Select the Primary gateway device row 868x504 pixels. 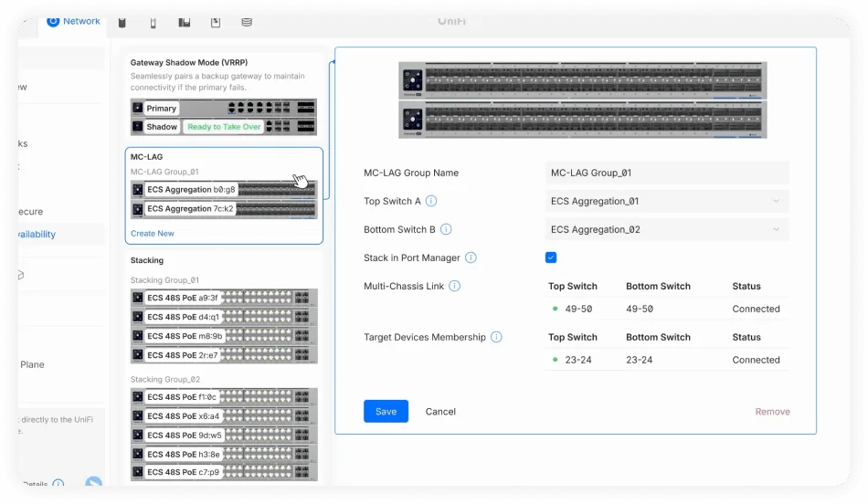click(x=224, y=108)
